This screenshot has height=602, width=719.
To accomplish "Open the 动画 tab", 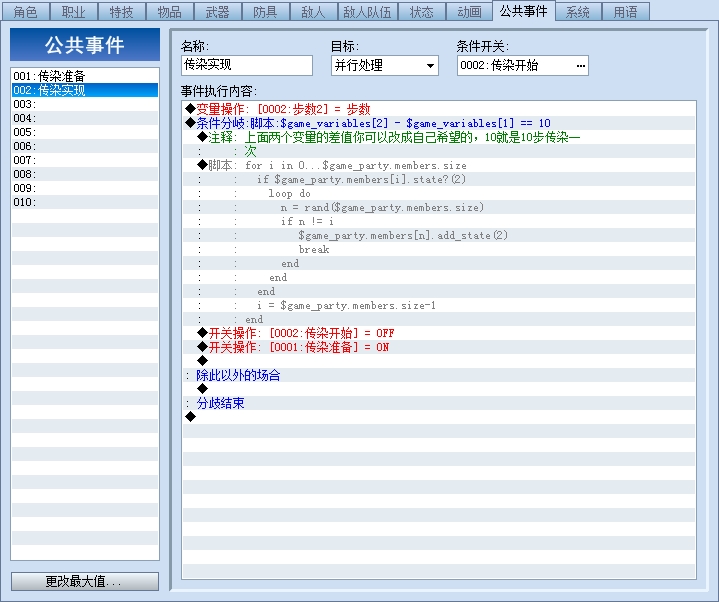I will [x=469, y=12].
